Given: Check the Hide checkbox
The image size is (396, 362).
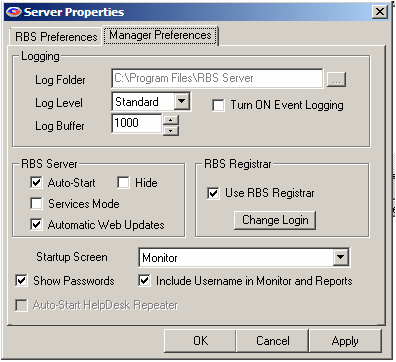Looking at the screenshot, I should click(x=123, y=183).
